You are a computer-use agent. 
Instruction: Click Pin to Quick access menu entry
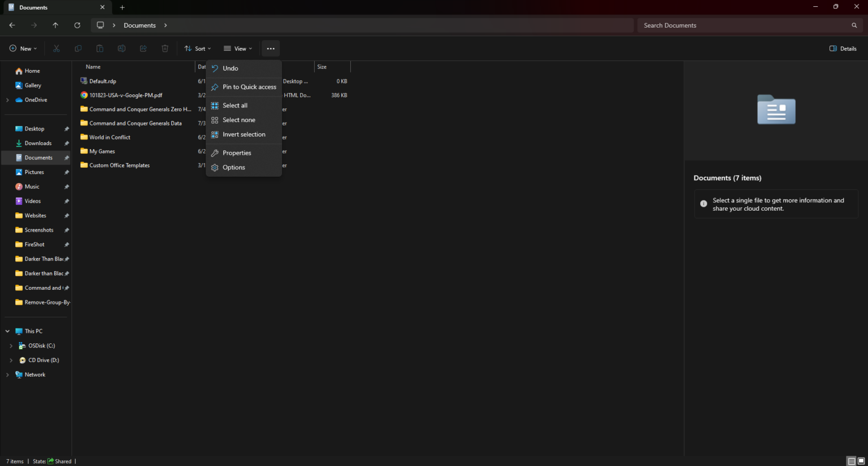(249, 86)
